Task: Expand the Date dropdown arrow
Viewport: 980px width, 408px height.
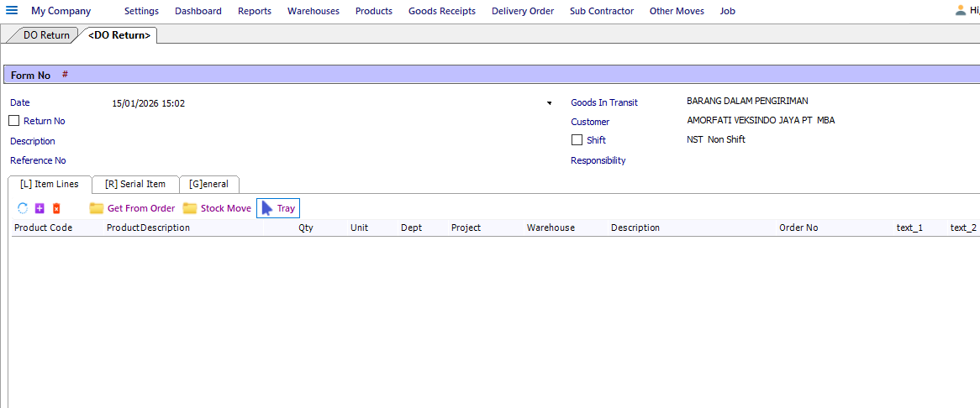Action: (x=550, y=103)
